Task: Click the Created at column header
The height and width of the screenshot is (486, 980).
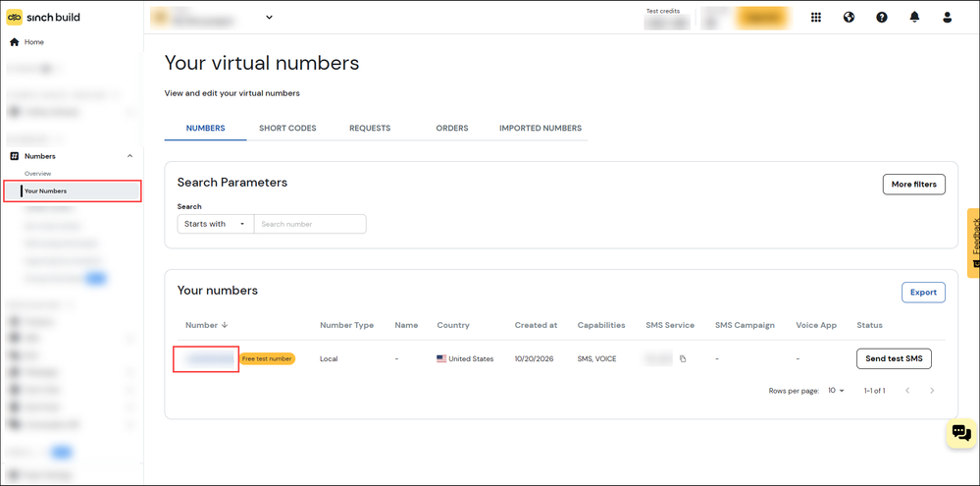Action: point(537,325)
